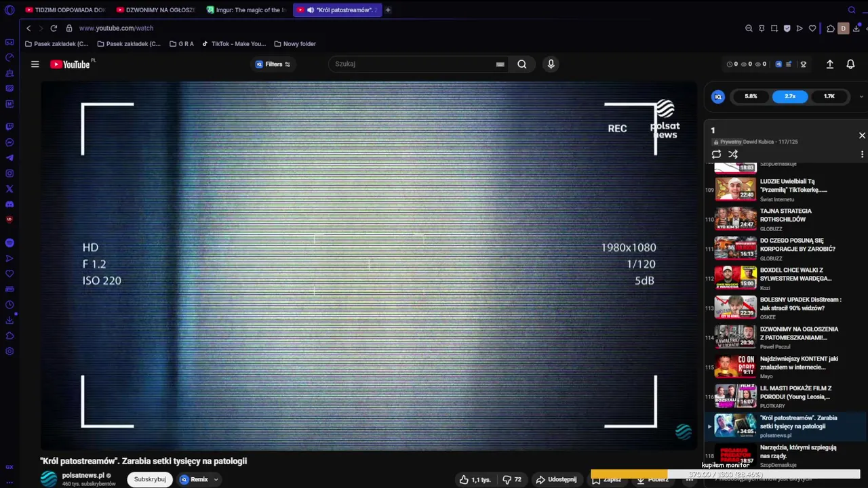The image size is (868, 488).
Task: Take a snapshot with the capture icon
Action: [774, 28]
